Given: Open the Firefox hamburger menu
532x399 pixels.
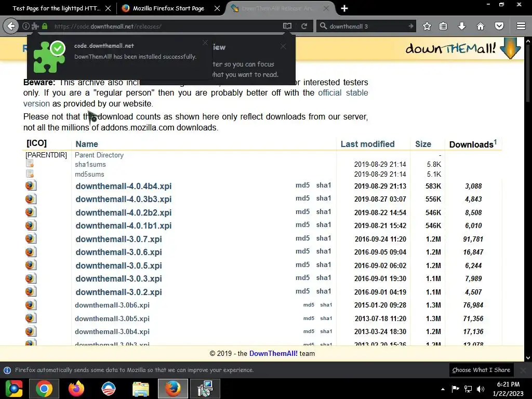Looking at the screenshot, I should point(521,26).
